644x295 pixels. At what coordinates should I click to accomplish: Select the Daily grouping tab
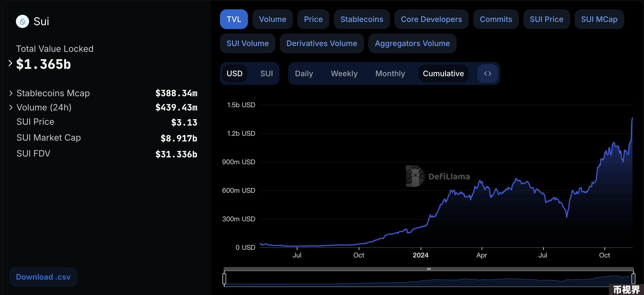click(304, 73)
